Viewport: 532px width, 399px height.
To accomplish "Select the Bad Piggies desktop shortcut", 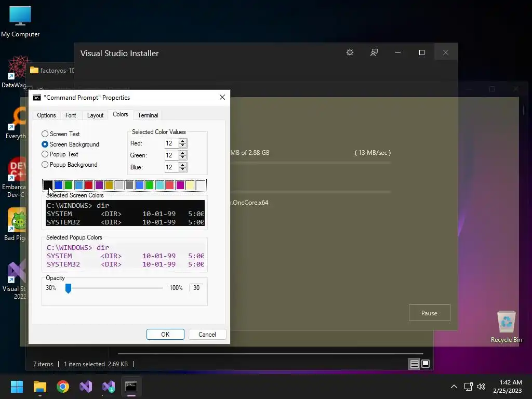I will pyautogui.click(x=15, y=224).
